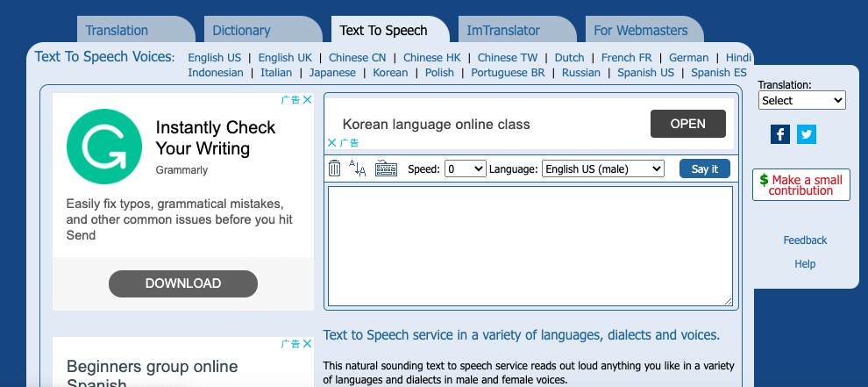Choose French FR voice link
The image size is (868, 387).
pyautogui.click(x=627, y=58)
